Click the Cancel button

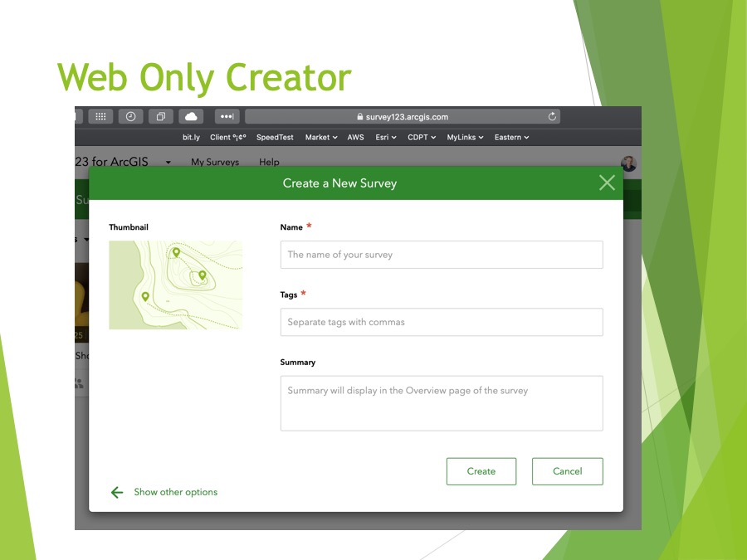pos(568,471)
